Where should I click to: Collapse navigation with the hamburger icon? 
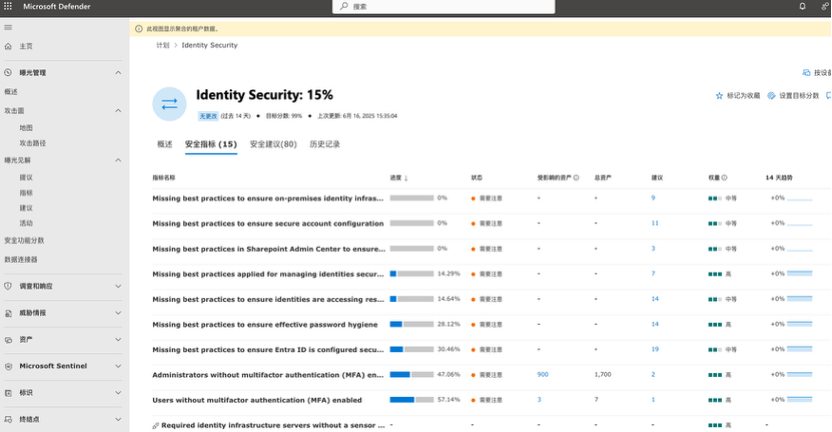(x=8, y=27)
